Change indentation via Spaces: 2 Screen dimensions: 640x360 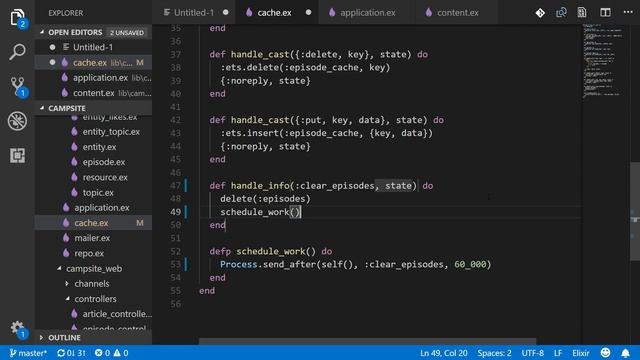click(494, 353)
